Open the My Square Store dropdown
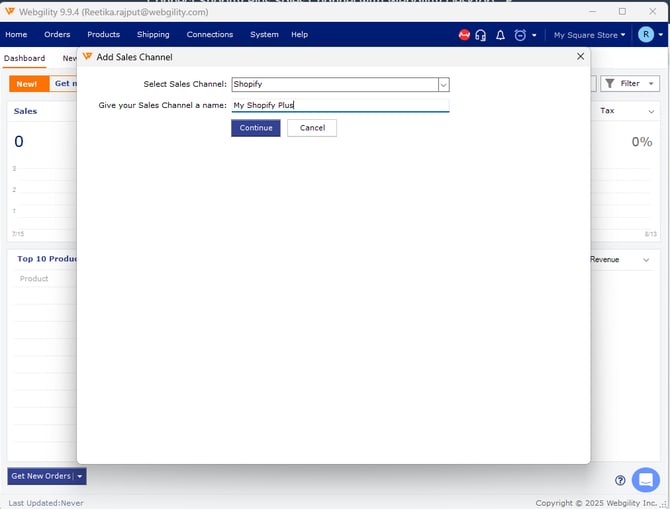 tap(590, 35)
